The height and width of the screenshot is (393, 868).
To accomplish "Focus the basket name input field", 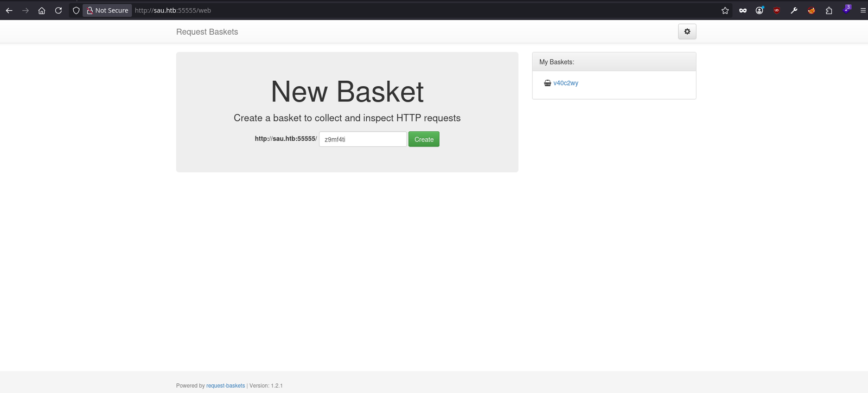I will [363, 139].
